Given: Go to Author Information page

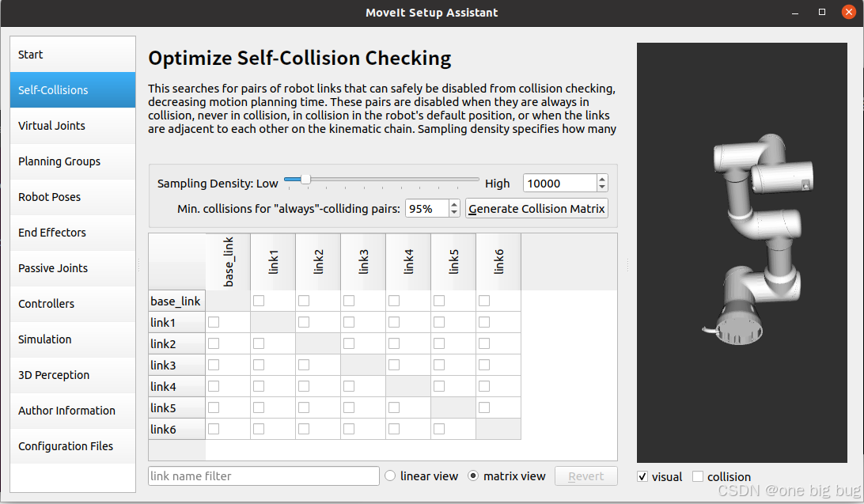Looking at the screenshot, I should pos(73,411).
